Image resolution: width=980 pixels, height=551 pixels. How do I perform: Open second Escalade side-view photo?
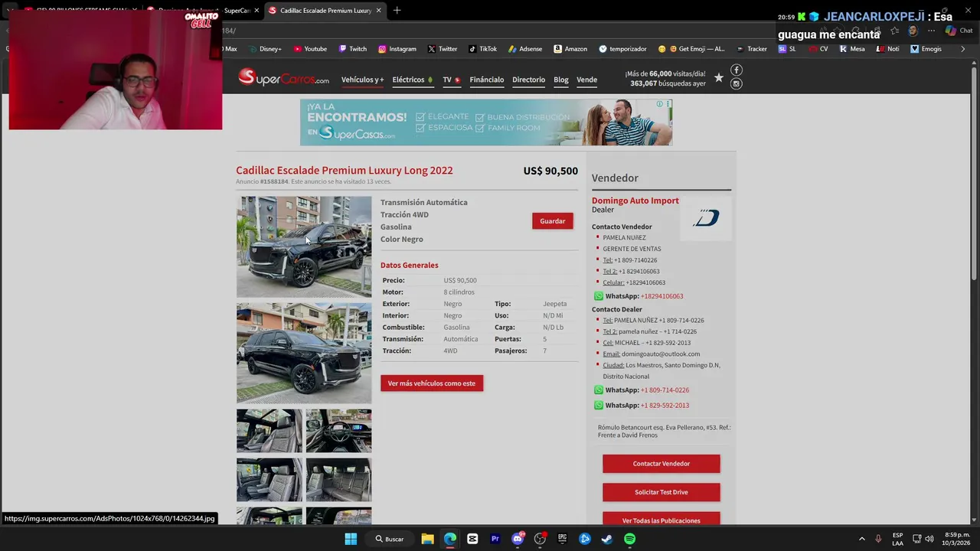(x=304, y=353)
